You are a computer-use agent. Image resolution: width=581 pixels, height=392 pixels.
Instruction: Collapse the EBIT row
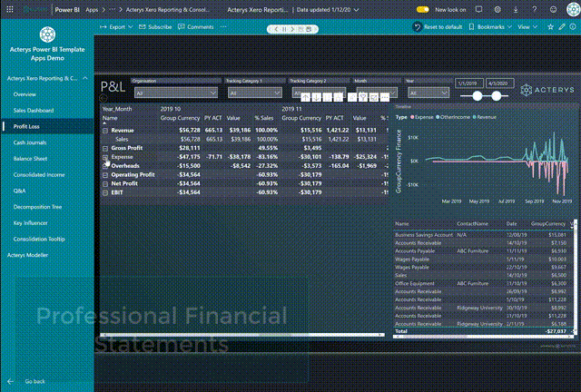[105, 192]
